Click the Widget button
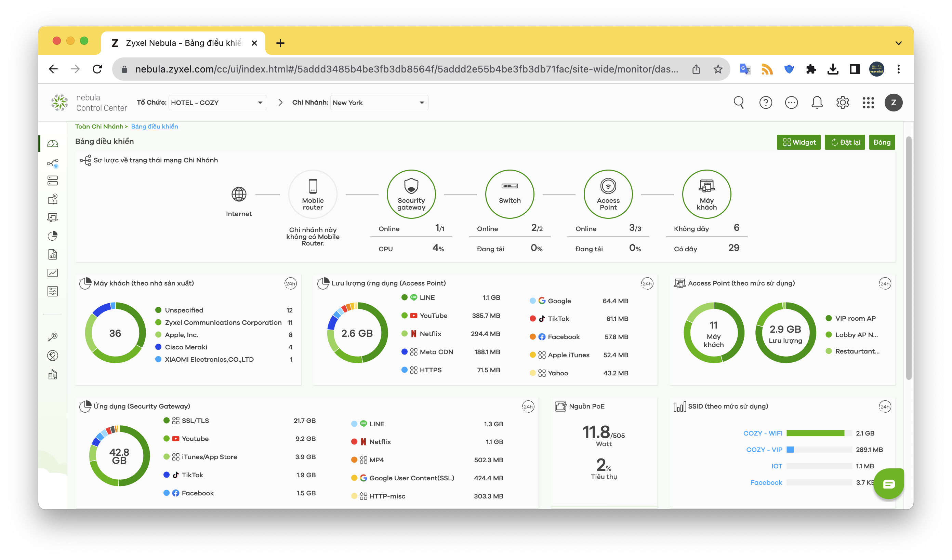 coord(798,142)
